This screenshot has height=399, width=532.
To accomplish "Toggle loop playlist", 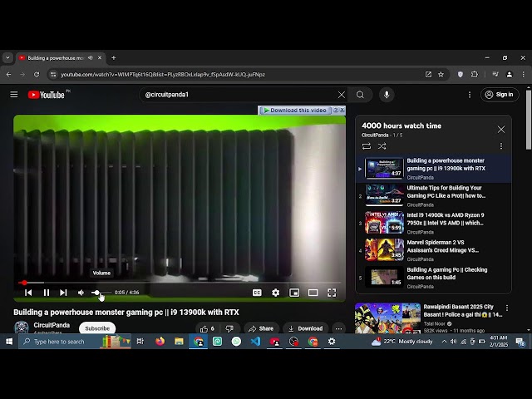I will click(366, 146).
